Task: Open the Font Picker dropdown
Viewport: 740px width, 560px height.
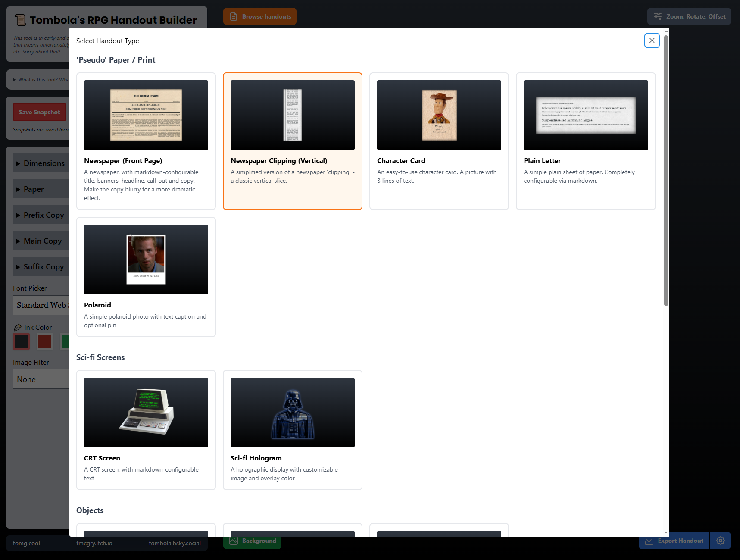Action: point(41,305)
